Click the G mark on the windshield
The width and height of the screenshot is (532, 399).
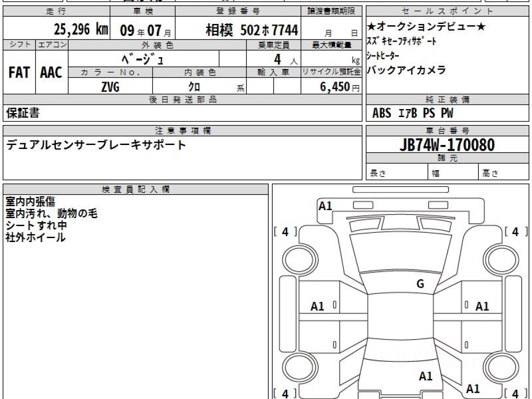(420, 284)
